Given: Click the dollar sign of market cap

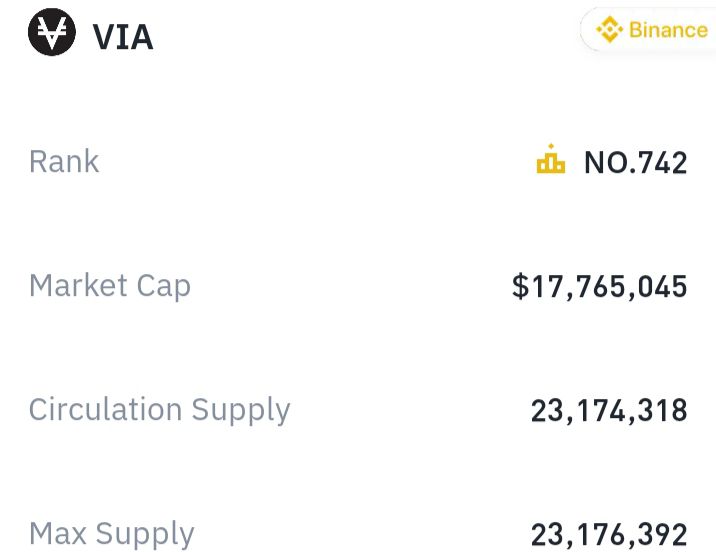Looking at the screenshot, I should point(520,287).
